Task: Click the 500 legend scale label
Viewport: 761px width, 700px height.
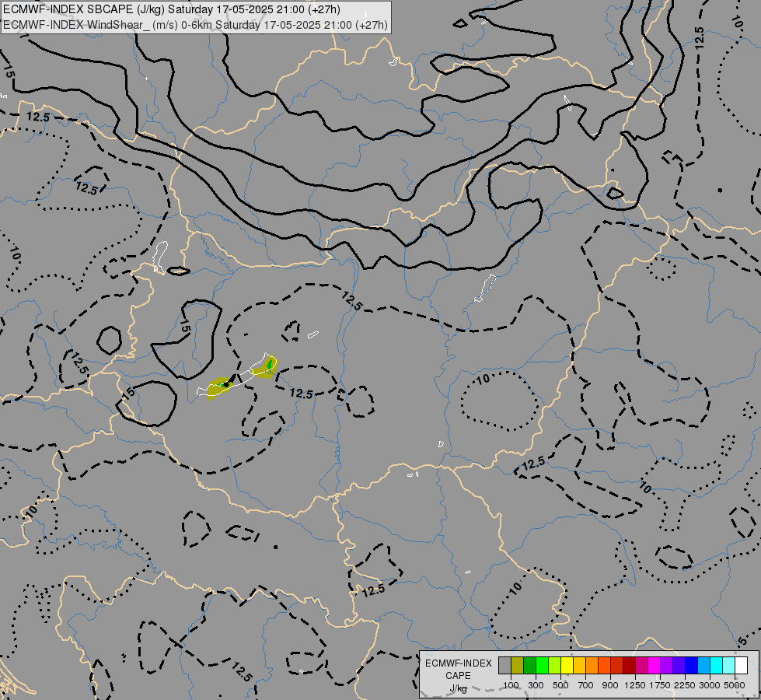Action: (560, 685)
